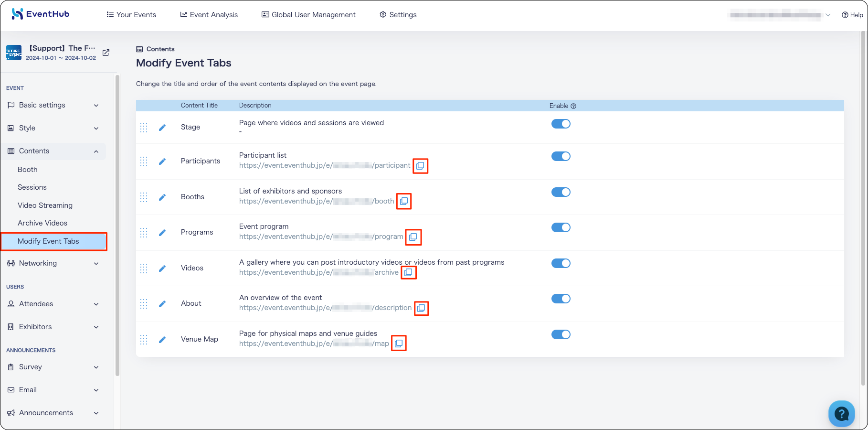Click the drag handle for About row
This screenshot has height=430, width=868.
point(144,304)
